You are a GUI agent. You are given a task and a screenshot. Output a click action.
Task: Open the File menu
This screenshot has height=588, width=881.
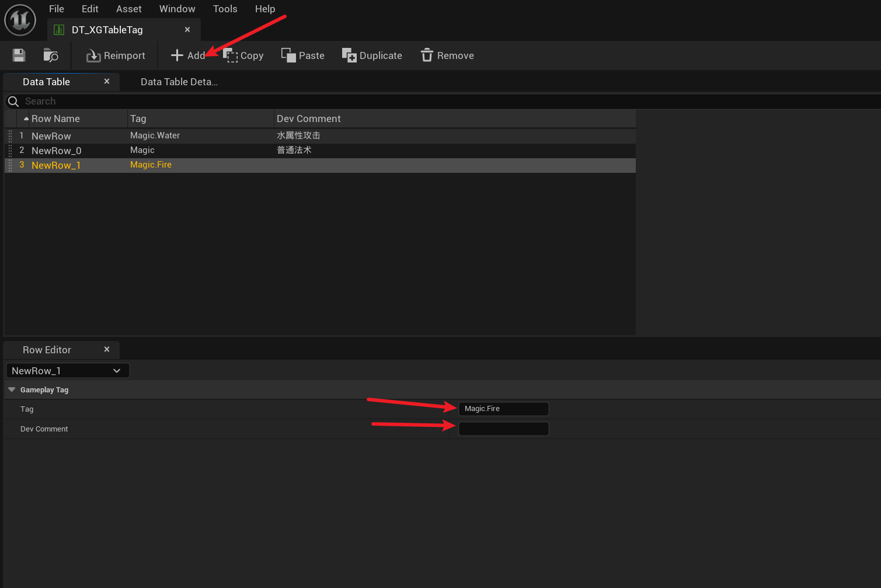click(57, 9)
